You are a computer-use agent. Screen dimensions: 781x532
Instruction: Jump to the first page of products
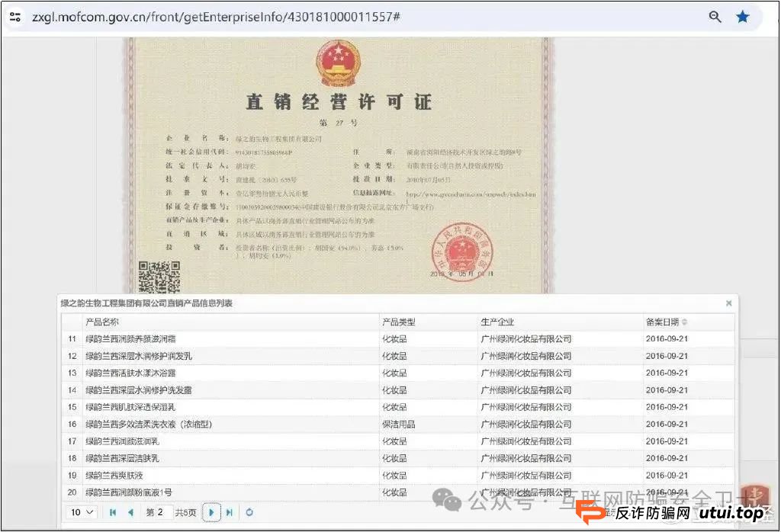point(113,512)
